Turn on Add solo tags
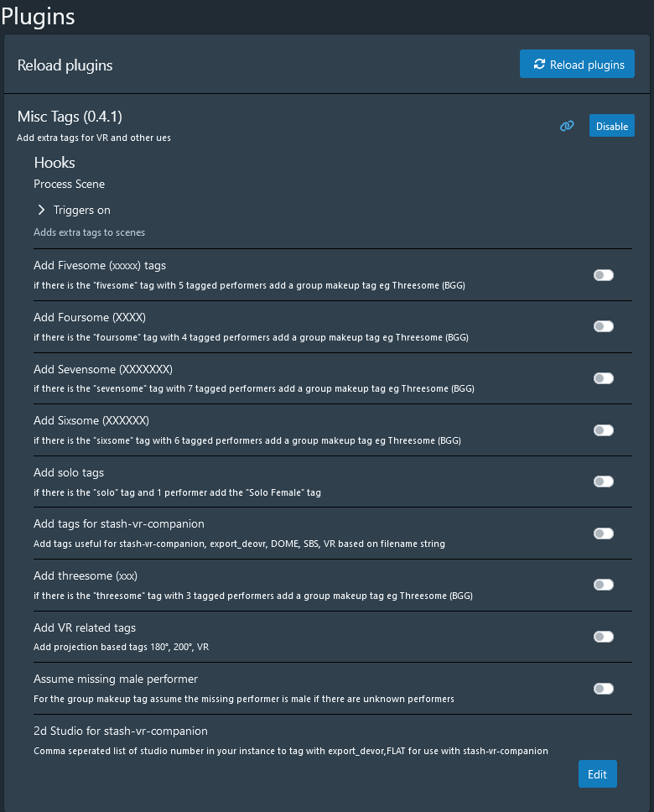654x812 pixels. (x=603, y=481)
